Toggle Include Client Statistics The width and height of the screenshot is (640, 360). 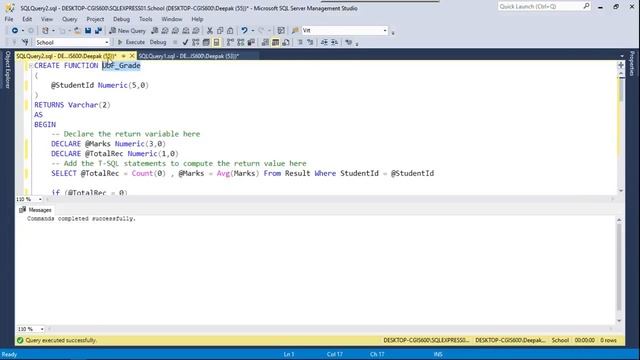click(251, 42)
